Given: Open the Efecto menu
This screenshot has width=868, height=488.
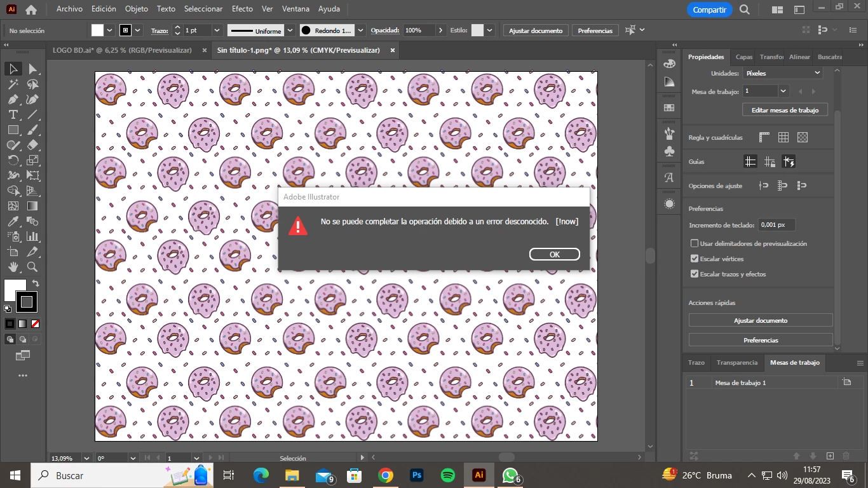Looking at the screenshot, I should click(242, 9).
